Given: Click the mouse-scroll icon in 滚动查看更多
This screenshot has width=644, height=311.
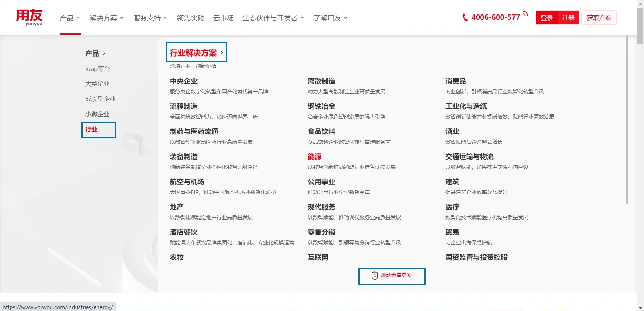Looking at the screenshot, I should pos(374,276).
